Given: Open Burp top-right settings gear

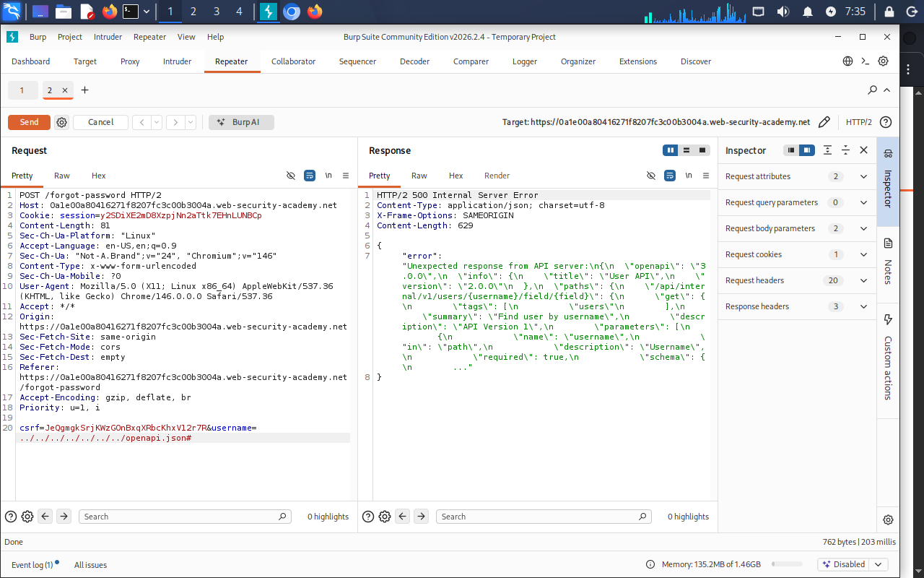Looking at the screenshot, I should pos(883,61).
